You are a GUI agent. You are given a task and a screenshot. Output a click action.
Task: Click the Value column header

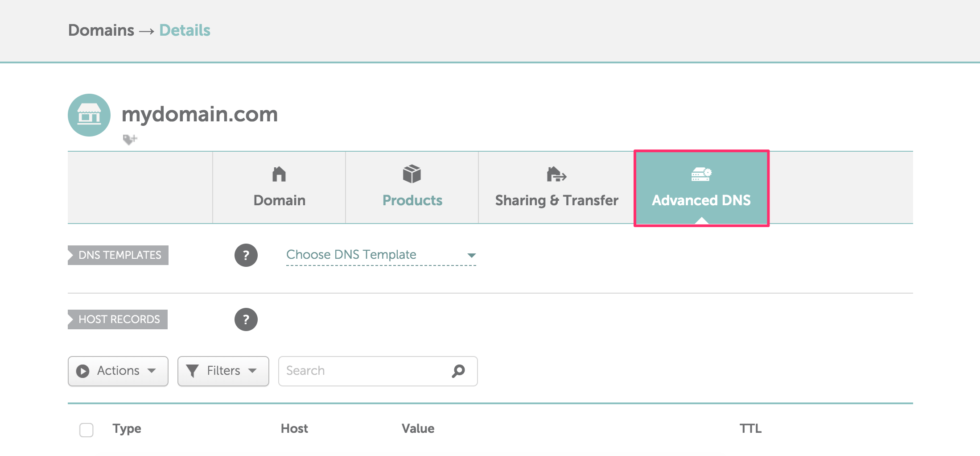point(418,429)
